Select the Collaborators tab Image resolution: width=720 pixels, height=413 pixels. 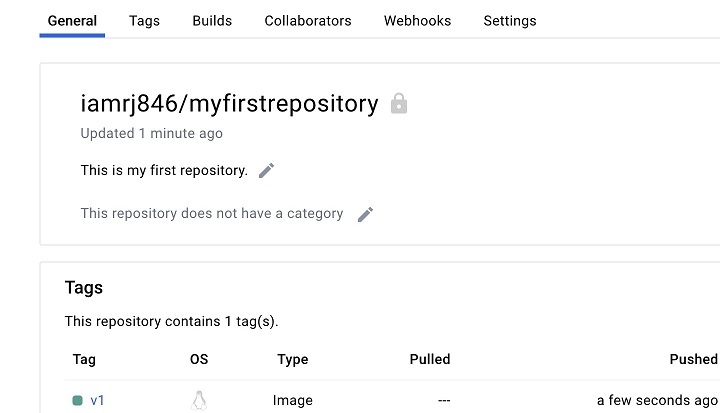tap(308, 20)
